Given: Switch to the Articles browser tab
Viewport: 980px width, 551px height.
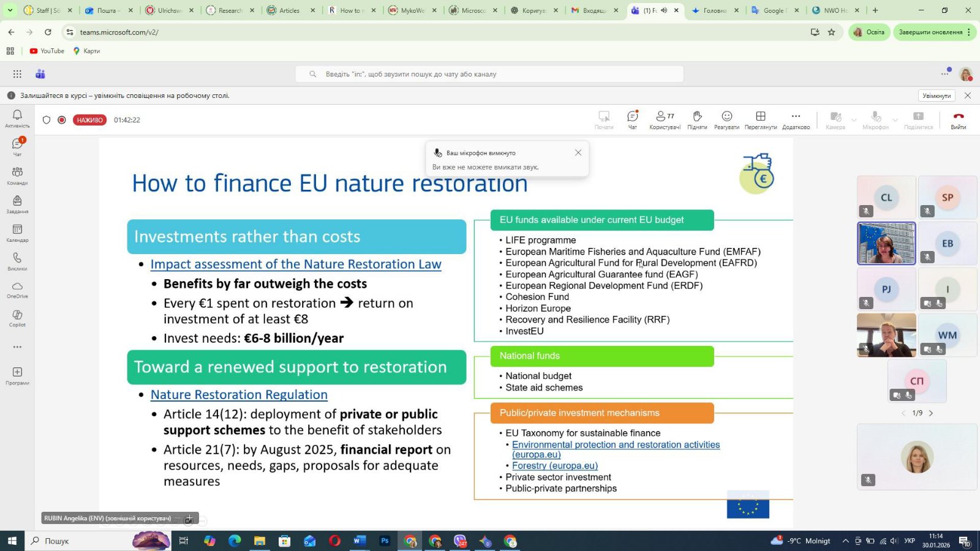Looking at the screenshot, I should click(x=288, y=10).
